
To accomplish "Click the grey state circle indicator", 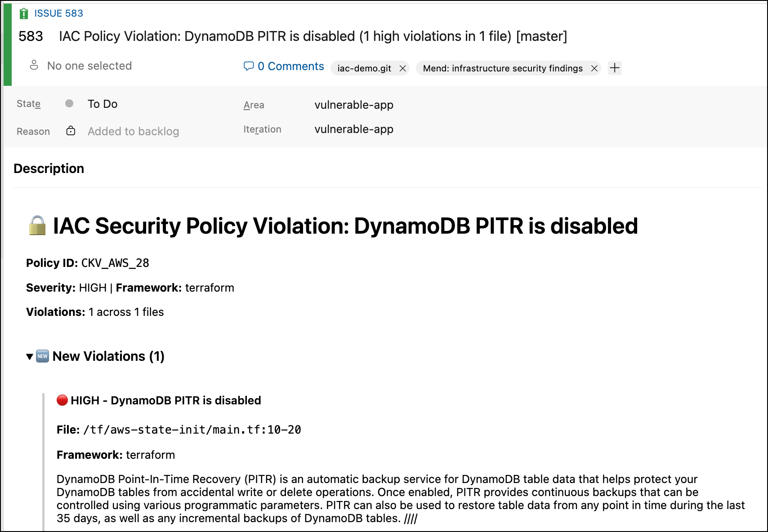I will (x=69, y=103).
